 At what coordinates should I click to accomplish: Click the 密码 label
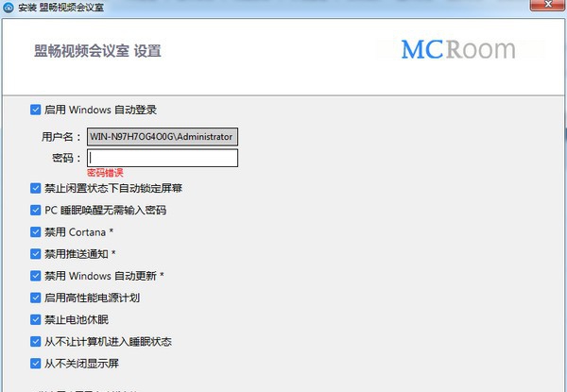(x=66, y=158)
